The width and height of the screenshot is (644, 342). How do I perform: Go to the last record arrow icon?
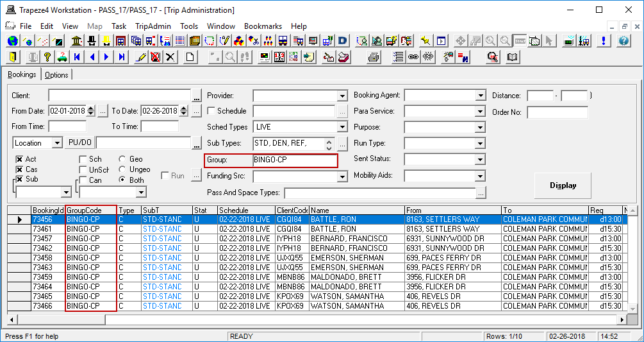122,57
